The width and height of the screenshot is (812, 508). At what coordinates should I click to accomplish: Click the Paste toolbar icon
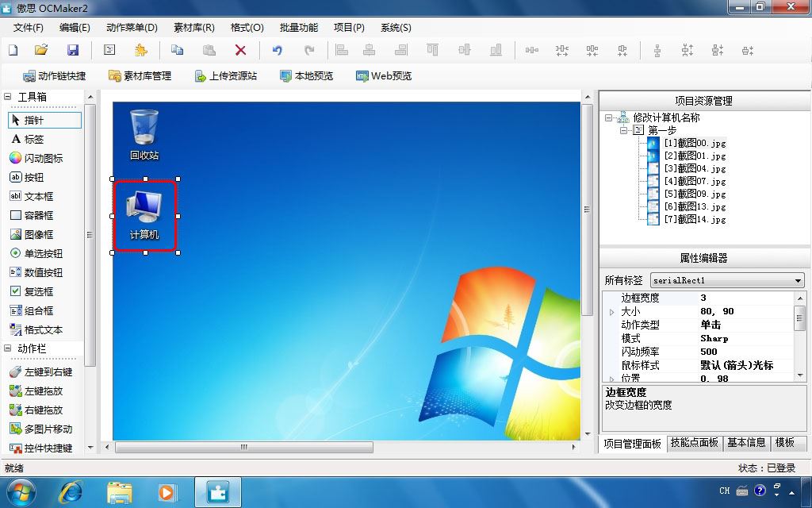point(209,50)
